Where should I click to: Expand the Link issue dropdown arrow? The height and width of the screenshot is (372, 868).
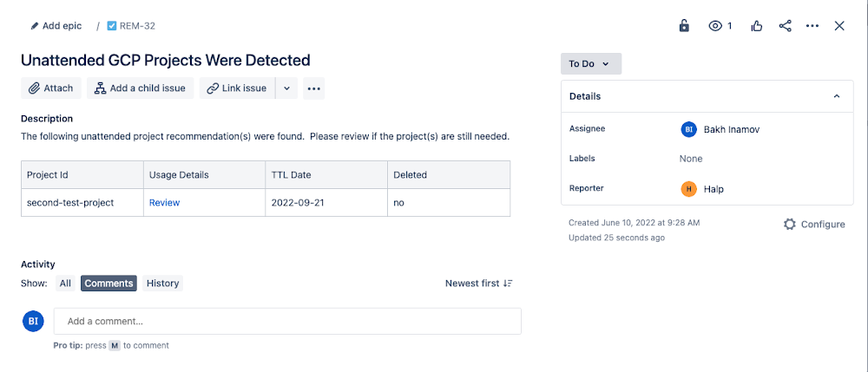click(286, 88)
